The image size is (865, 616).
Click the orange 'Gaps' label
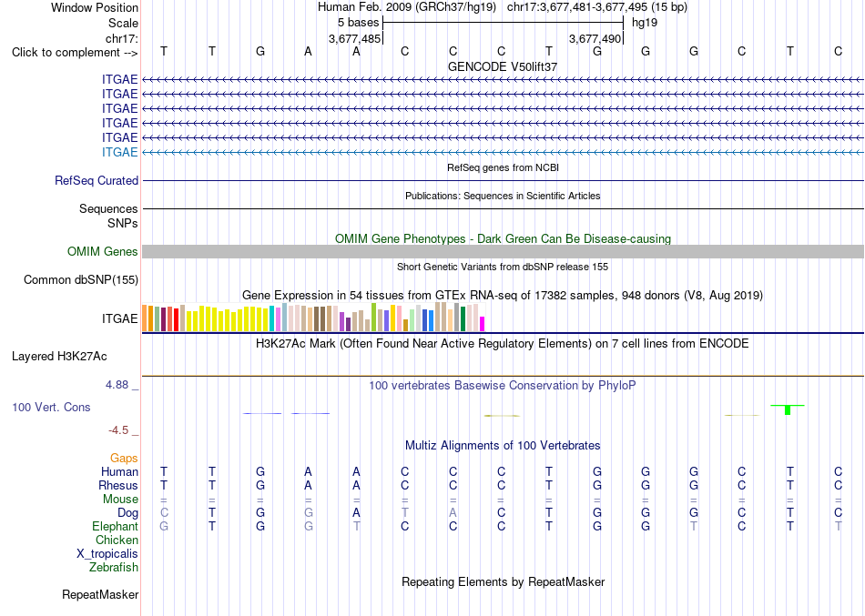[124, 459]
